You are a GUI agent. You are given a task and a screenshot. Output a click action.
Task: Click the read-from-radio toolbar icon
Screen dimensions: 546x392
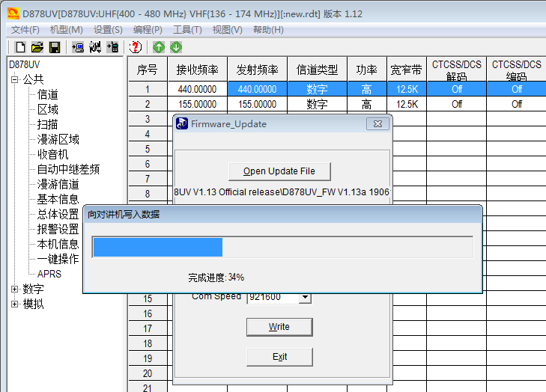[78, 47]
